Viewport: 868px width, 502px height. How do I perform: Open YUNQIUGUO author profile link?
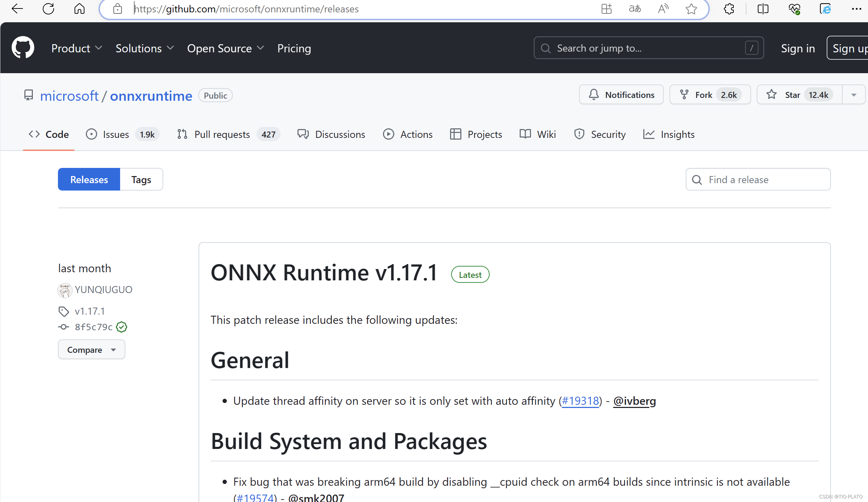[104, 290]
